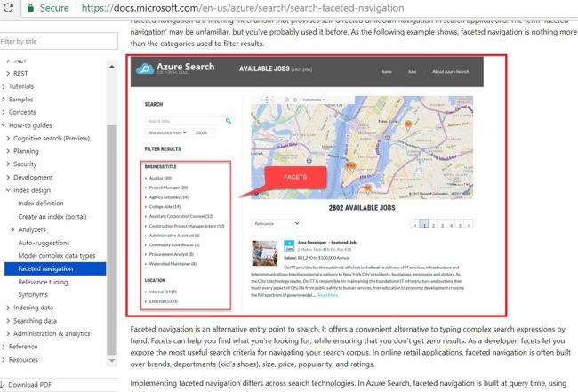Expand the REST tree item
Image resolution: width=578 pixels, height=392 pixels.
8,73
